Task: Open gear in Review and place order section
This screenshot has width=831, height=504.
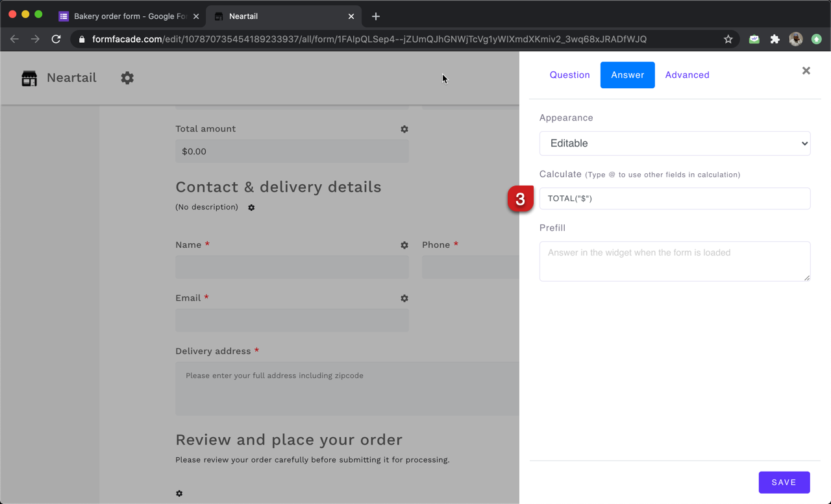Action: coord(179,494)
